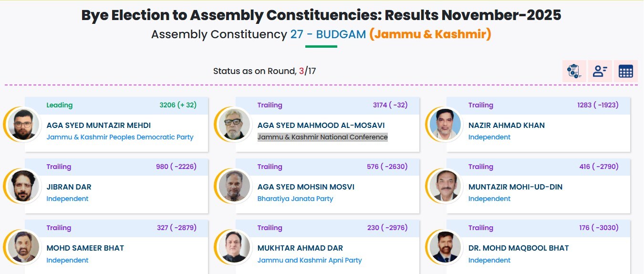This screenshot has width=644, height=274.
Task: Click Jammu and Kashmir Apni Party label
Action: 309,260
